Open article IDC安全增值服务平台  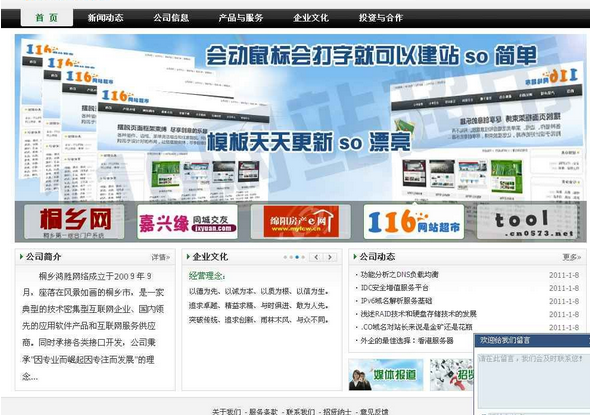[394, 288]
